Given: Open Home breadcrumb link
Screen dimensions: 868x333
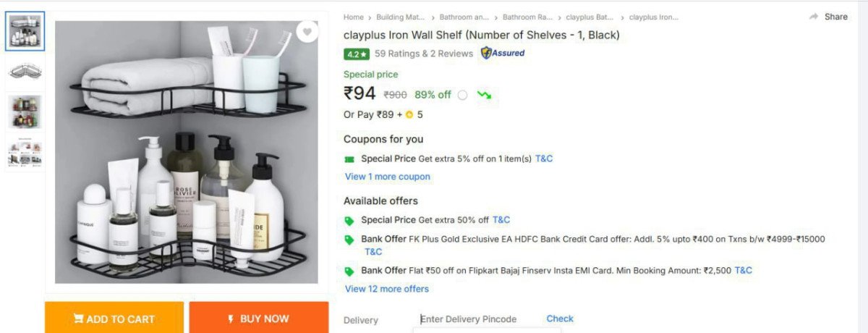Looking at the screenshot, I should point(354,17).
